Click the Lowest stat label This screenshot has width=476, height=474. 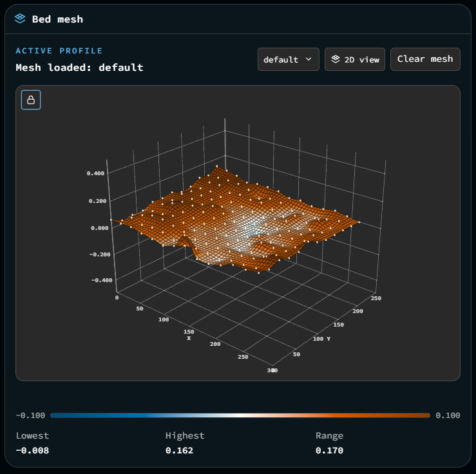(32, 435)
